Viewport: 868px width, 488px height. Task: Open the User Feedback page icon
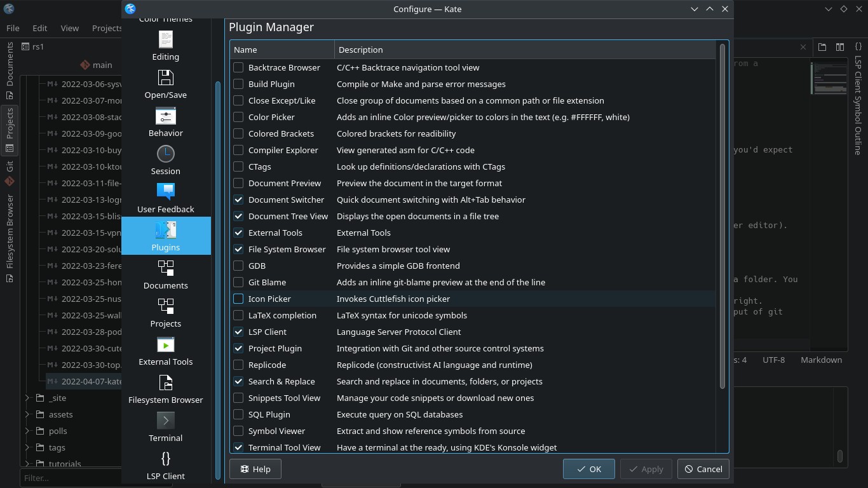[x=166, y=192]
